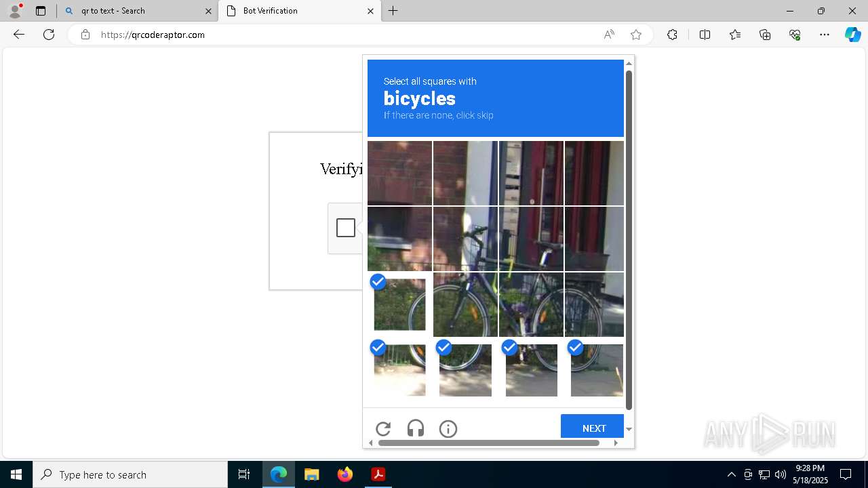The width and height of the screenshot is (868, 488).
Task: Select the second-row leftmost window ledge tile
Action: tap(399, 239)
